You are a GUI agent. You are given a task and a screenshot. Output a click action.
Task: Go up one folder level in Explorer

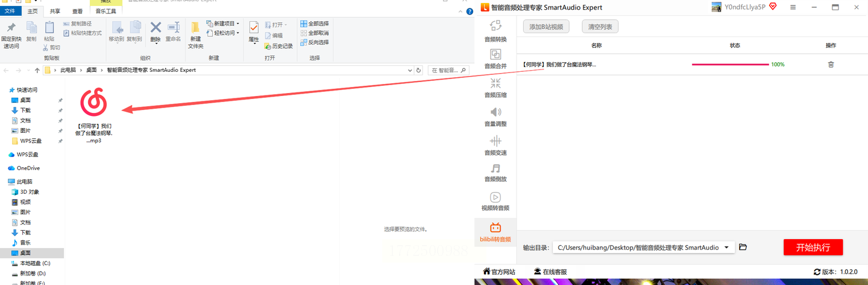coord(37,70)
